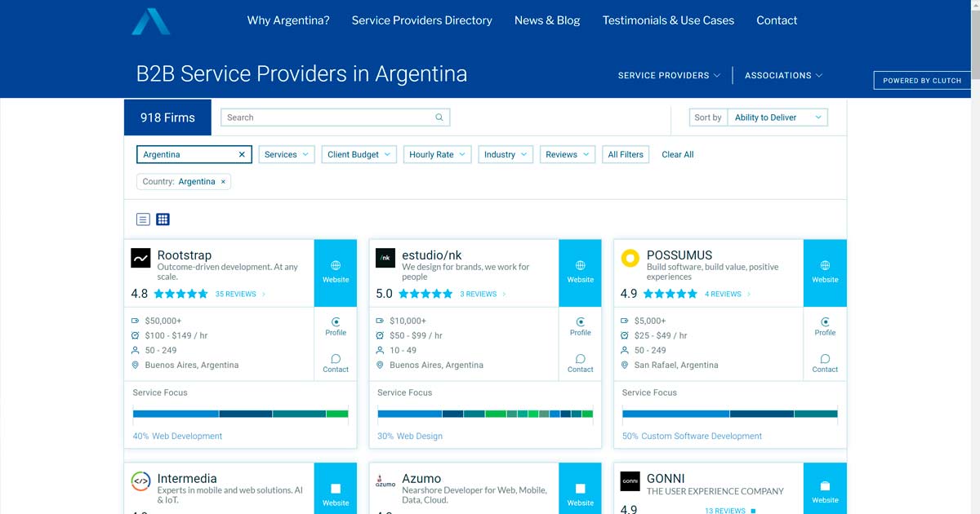Click POSSUMUS star rating
Screen dimensions: 980x514
tap(670, 294)
